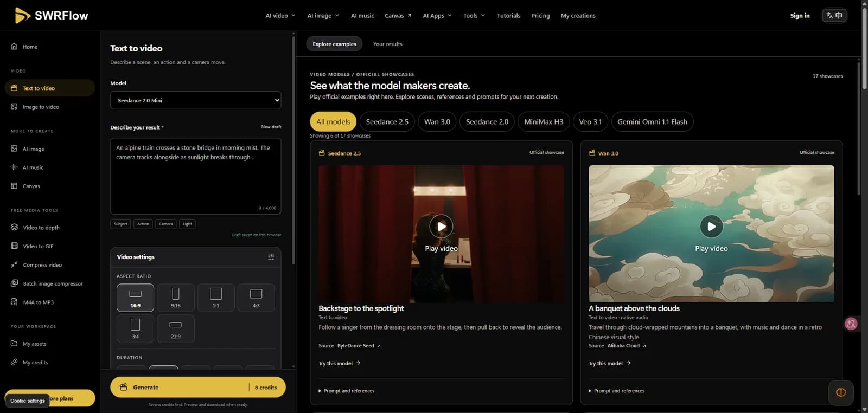Play the Backstage to the spotlight video
This screenshot has height=413, width=868.
coord(441,226)
